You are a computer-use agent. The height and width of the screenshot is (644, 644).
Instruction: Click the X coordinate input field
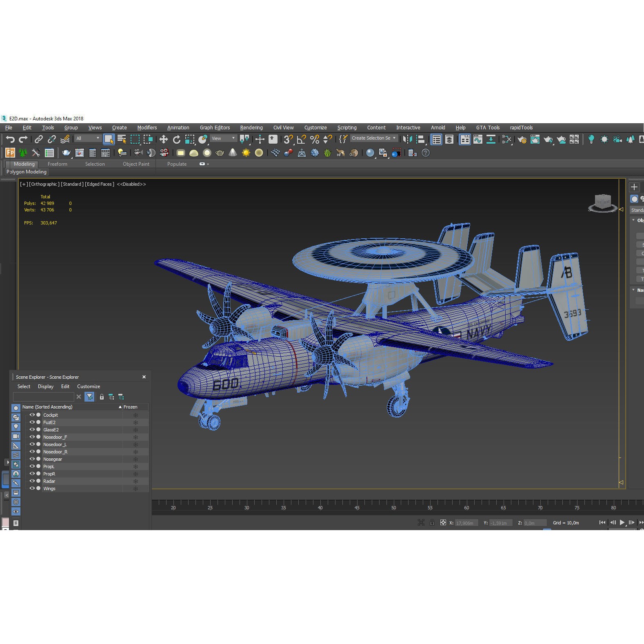[466, 523]
